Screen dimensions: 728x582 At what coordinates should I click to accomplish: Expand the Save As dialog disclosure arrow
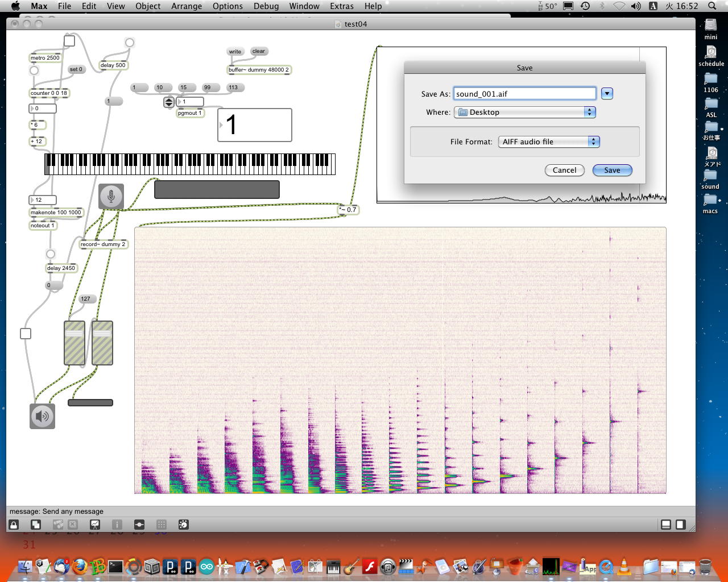607,94
